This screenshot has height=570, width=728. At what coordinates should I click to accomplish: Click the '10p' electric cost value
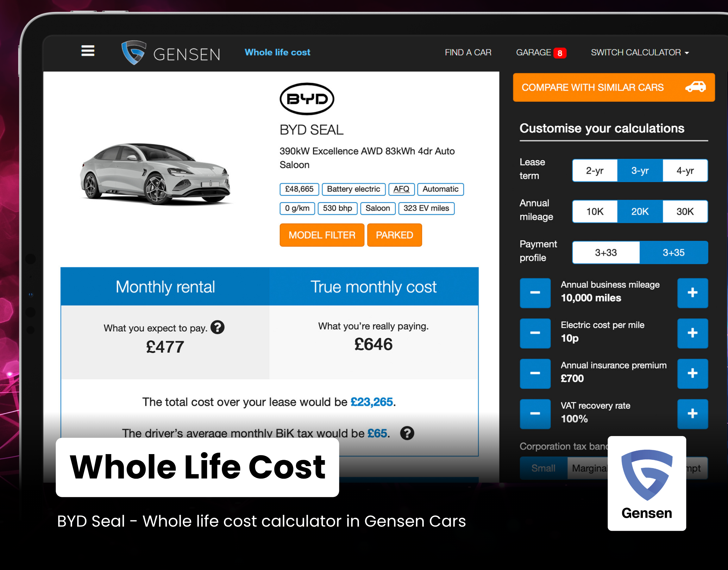(570, 339)
